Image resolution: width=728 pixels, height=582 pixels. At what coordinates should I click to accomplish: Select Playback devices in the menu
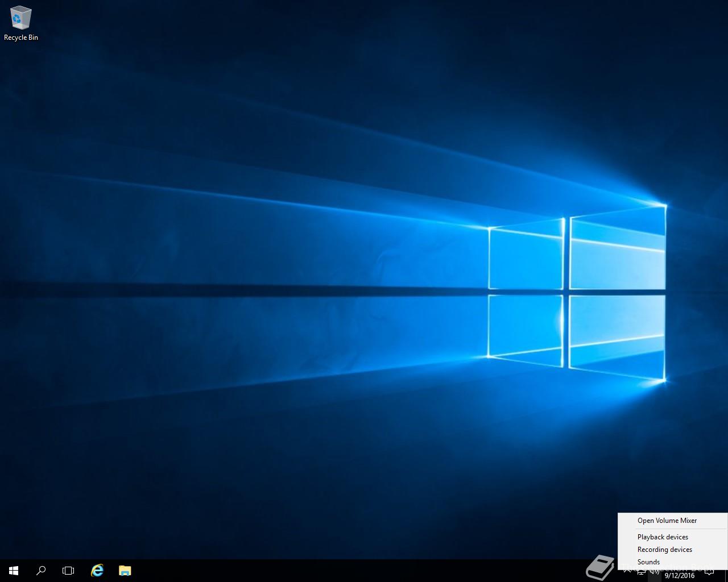672,537
